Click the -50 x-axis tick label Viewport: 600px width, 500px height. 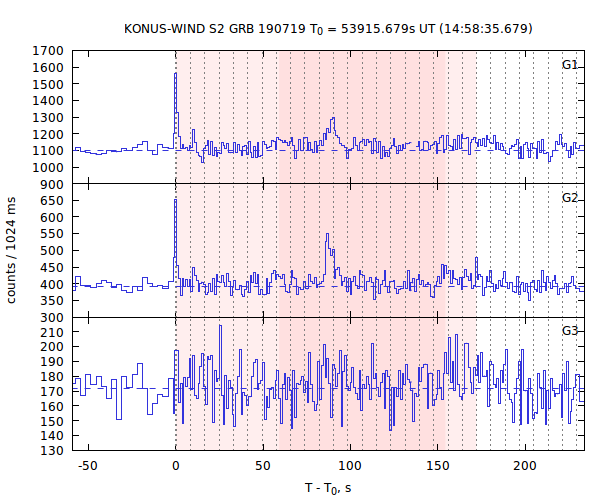(x=88, y=466)
